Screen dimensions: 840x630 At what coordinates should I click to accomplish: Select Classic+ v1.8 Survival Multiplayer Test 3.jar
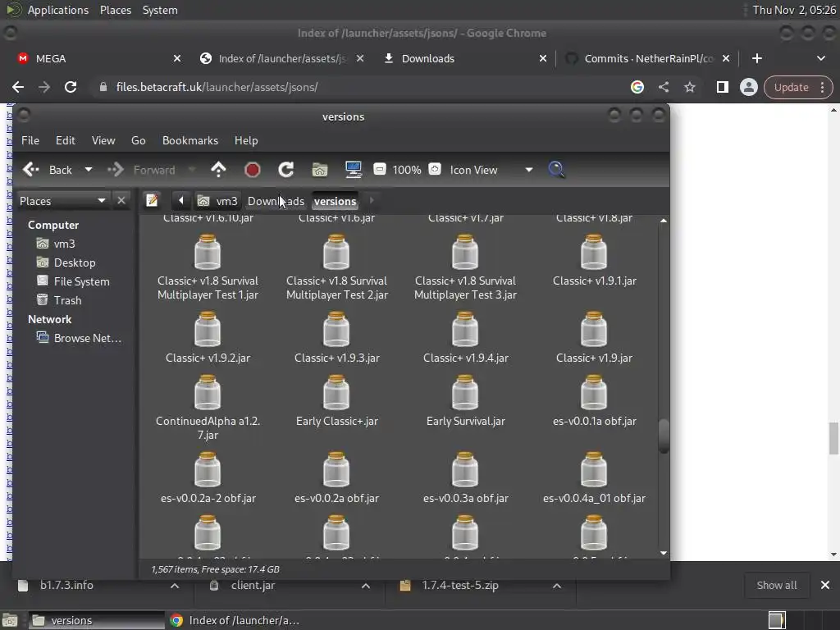click(465, 268)
